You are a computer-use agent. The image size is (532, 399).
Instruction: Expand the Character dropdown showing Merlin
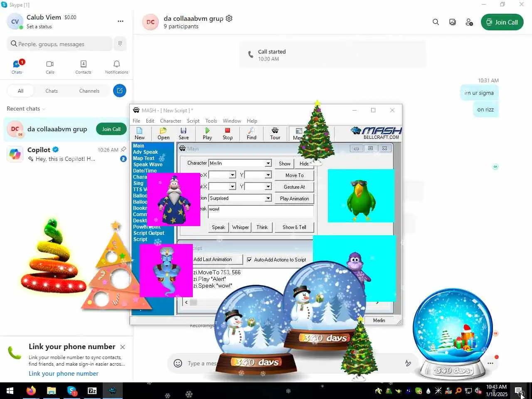pyautogui.click(x=268, y=163)
